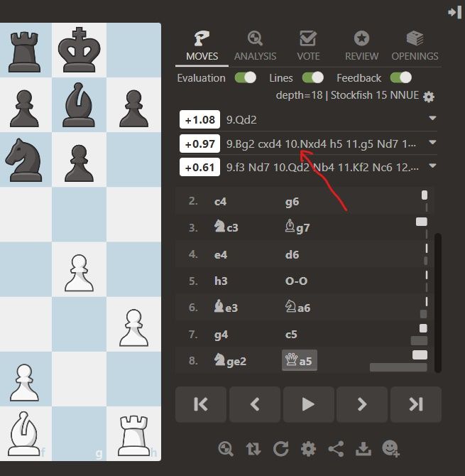This screenshot has height=476, width=465.
Task: Click the black pawn on g6
Action: click(80, 163)
